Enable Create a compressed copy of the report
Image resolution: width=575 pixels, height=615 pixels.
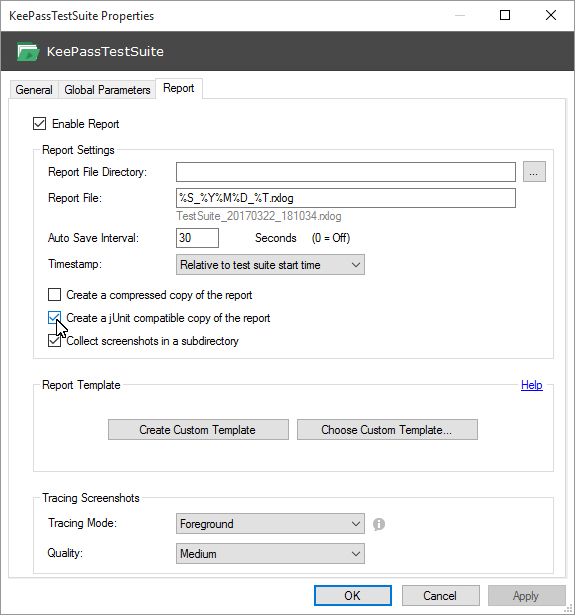pos(55,295)
